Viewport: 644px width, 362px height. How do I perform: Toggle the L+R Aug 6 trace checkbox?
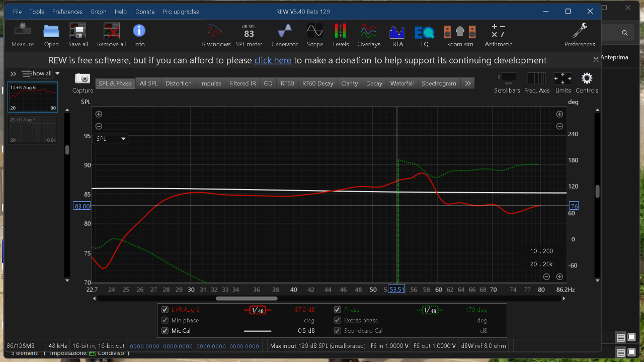coord(165,310)
